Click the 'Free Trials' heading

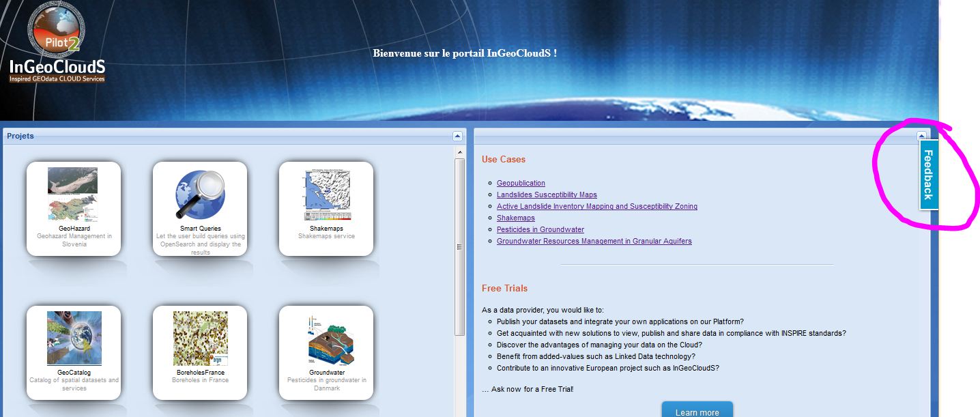(504, 288)
